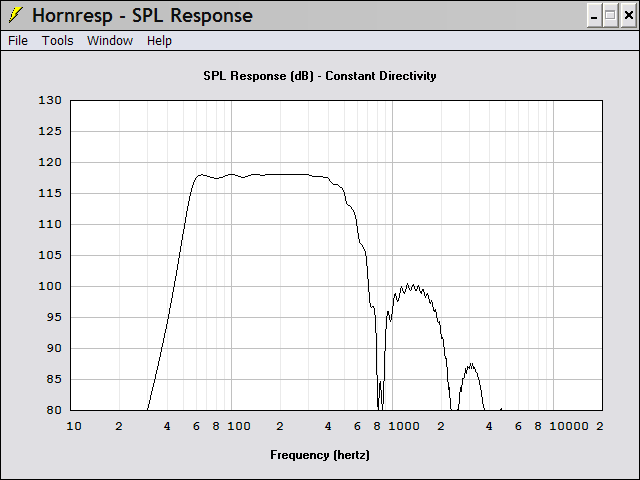Minimize the Hornresp SPL Response window
This screenshot has height=480, width=640.
594,16
